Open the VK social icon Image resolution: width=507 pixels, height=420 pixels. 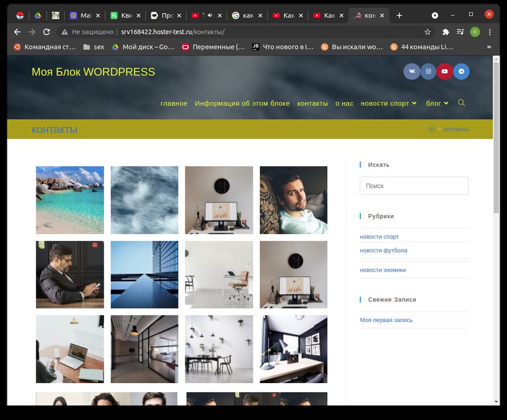412,72
